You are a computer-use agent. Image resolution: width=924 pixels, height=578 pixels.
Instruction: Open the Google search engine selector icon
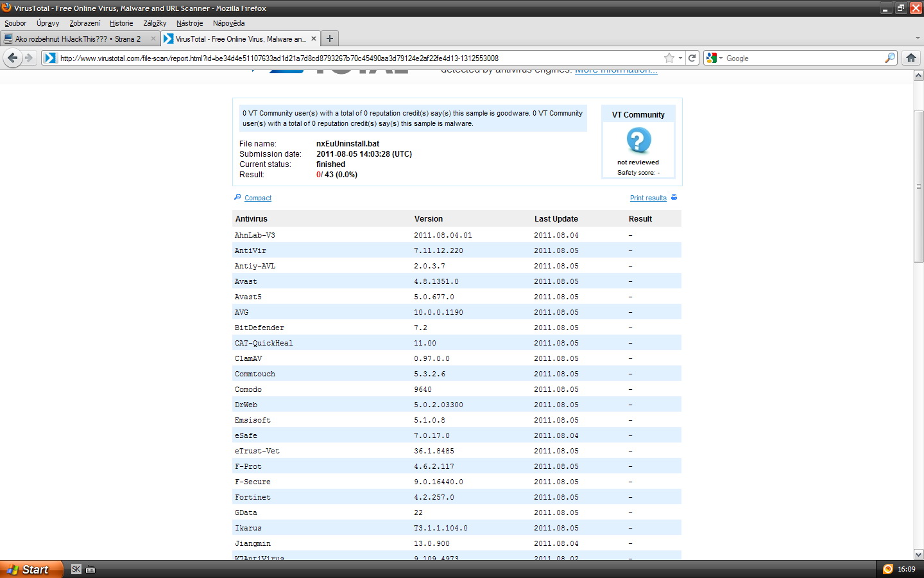coord(714,58)
